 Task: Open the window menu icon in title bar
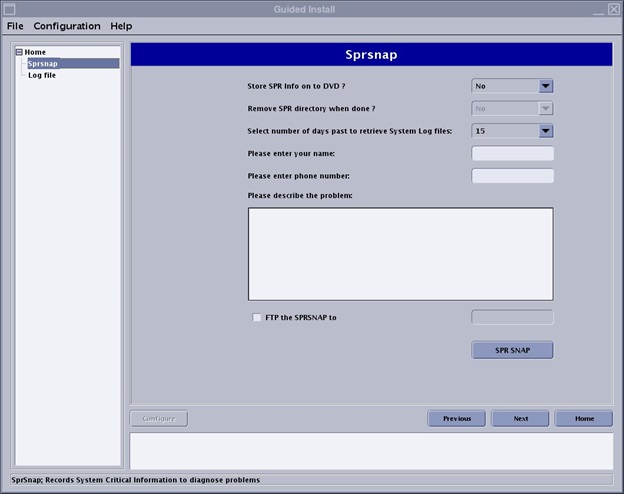(9, 9)
